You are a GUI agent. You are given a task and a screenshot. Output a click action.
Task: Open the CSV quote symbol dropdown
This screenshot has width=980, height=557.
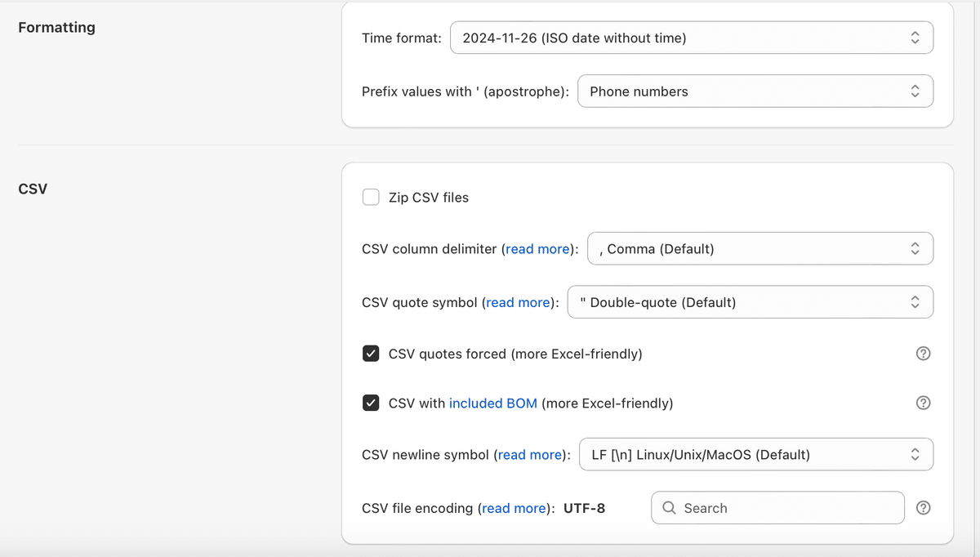[x=751, y=302]
